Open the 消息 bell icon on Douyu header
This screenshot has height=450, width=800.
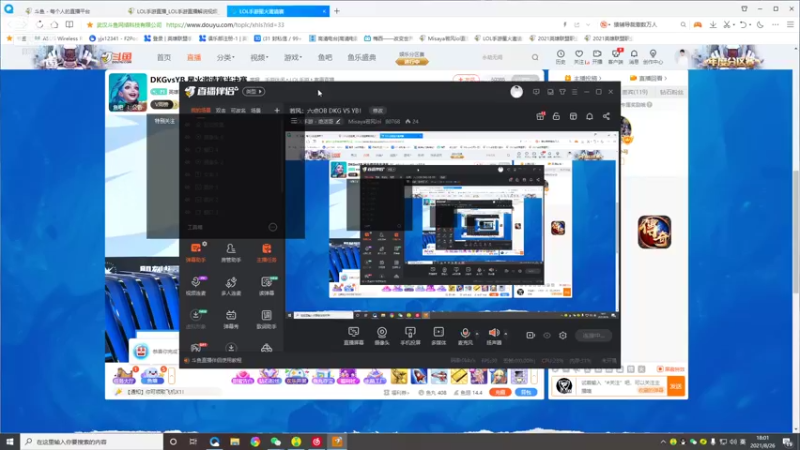coord(634,57)
